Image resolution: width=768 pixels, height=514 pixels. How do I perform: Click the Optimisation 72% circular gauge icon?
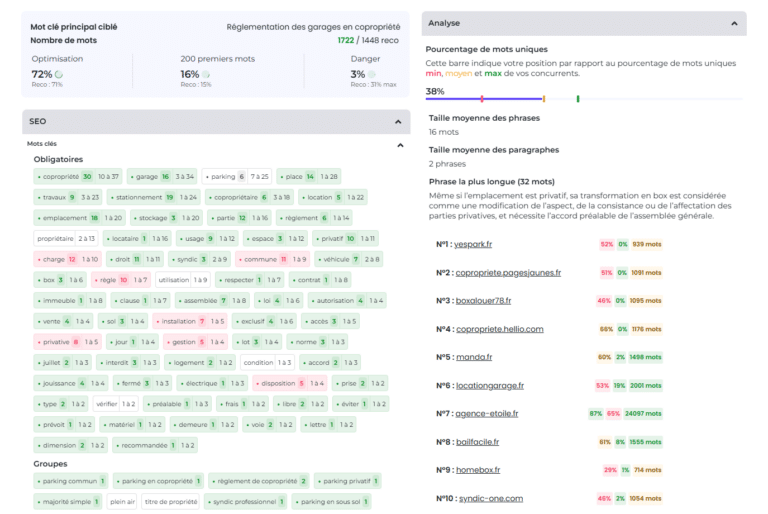60,74
